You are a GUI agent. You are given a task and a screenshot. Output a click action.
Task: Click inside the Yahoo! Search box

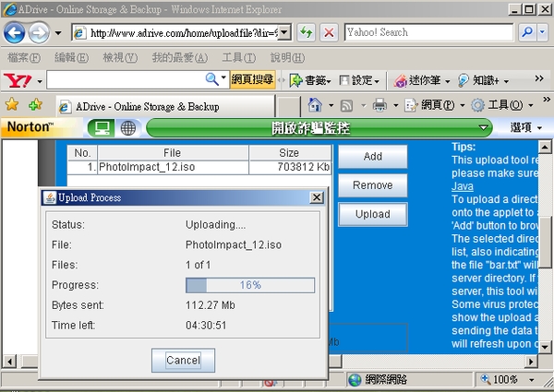pyautogui.click(x=428, y=32)
